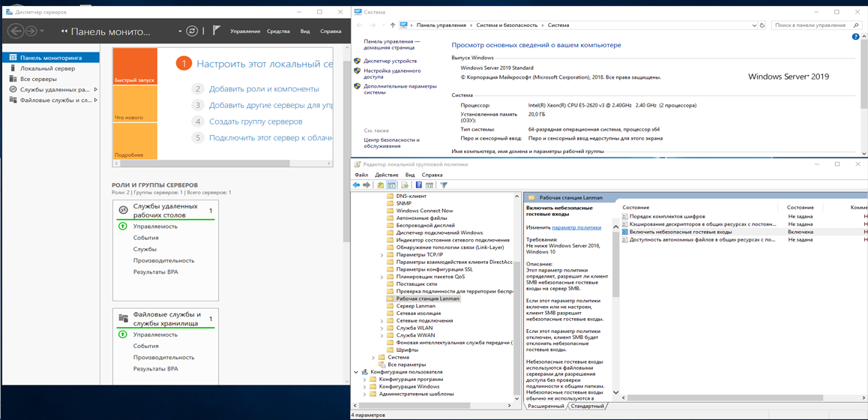Select the Что нового tile
Image resolution: width=868 pixels, height=420 pixels.
pos(135,104)
